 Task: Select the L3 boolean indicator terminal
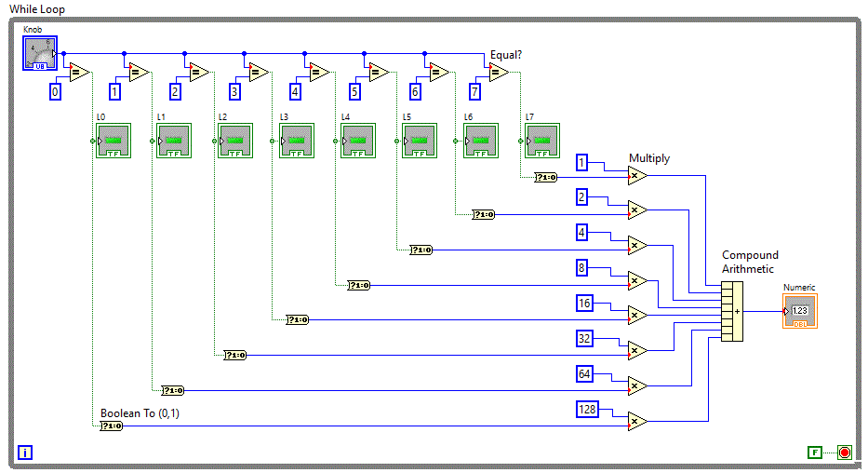(297, 141)
